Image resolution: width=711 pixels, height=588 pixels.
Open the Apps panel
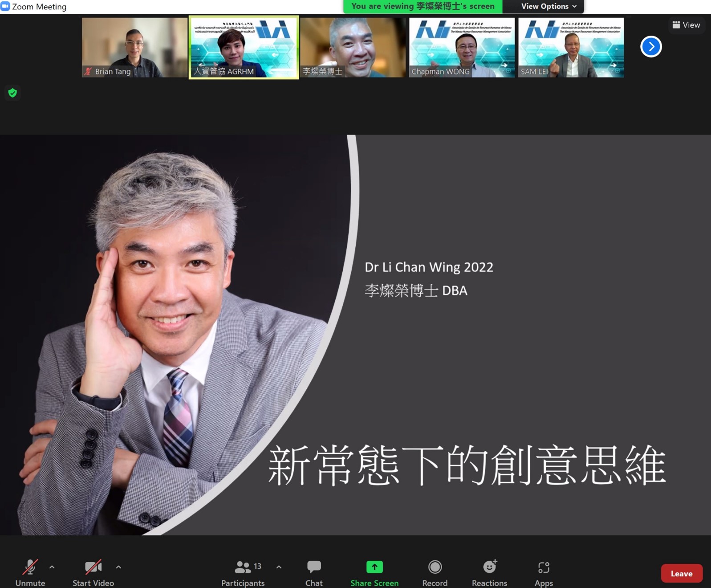(x=544, y=573)
